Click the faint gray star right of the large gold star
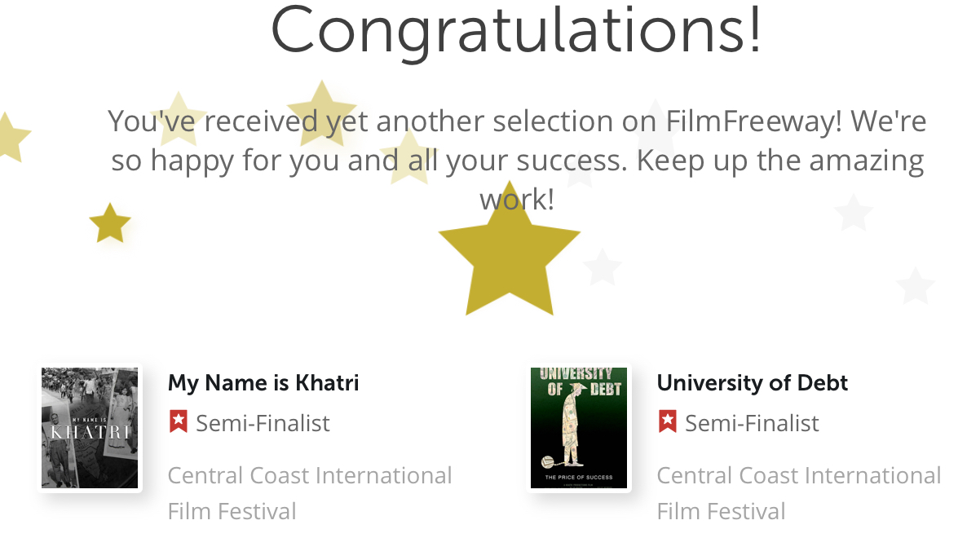 603,268
